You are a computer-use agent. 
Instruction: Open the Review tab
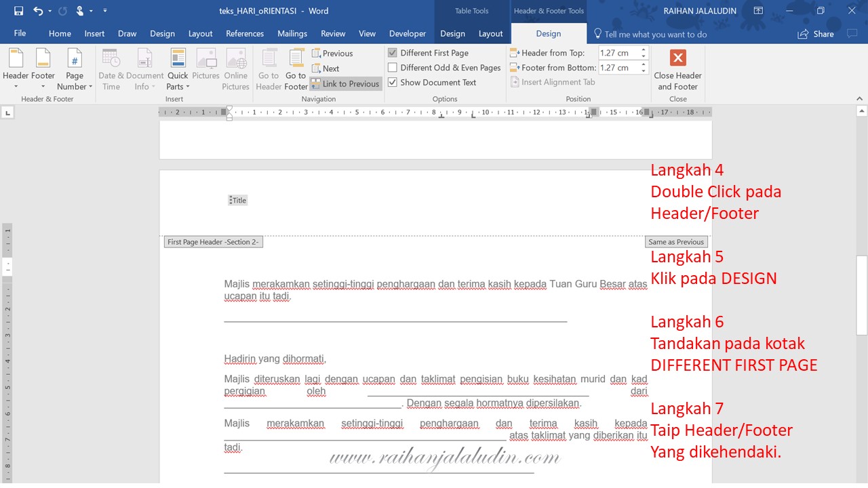[x=333, y=33]
